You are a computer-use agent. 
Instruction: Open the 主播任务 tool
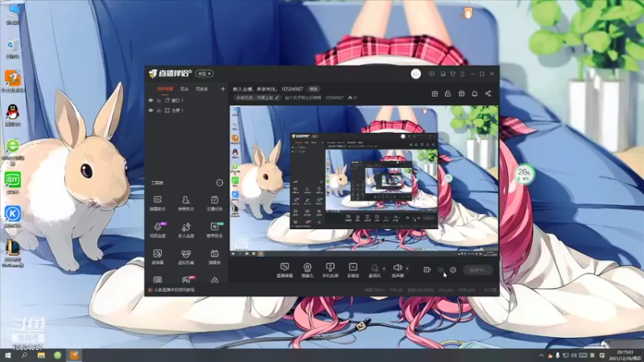tap(214, 204)
